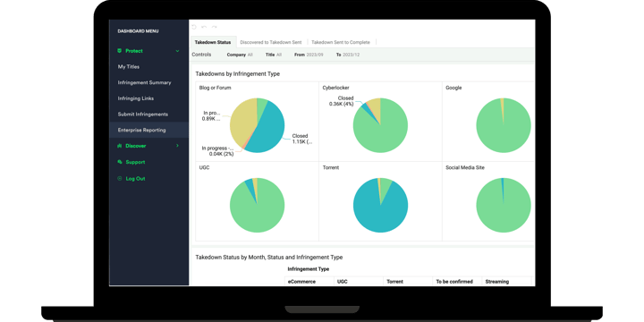Click the UGC table column header
This screenshot has height=322, width=644.
tap(342, 282)
